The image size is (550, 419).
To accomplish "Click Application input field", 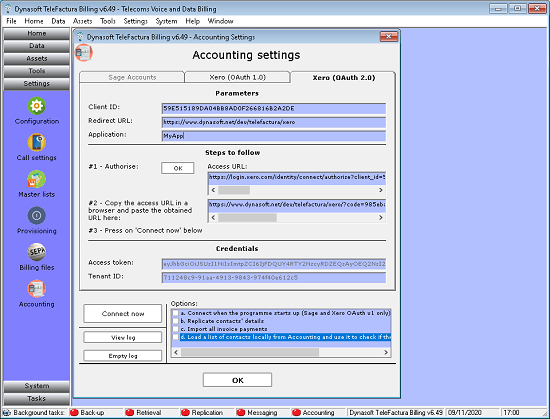I will [274, 136].
